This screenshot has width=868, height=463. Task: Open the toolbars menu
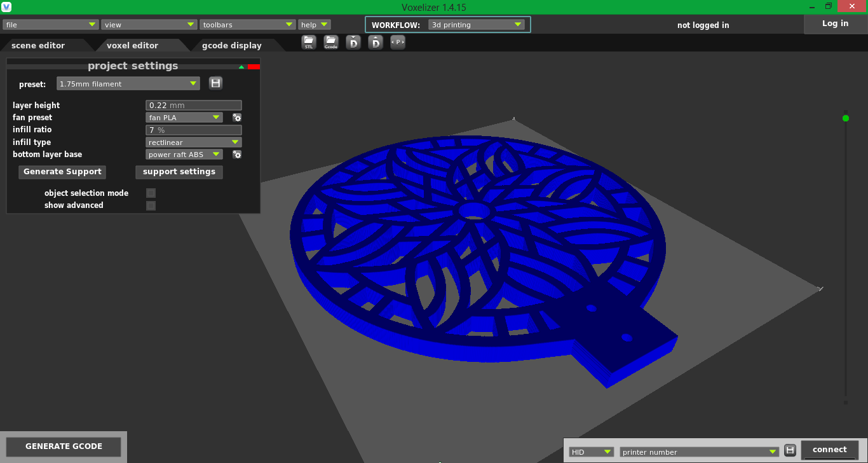(248, 25)
